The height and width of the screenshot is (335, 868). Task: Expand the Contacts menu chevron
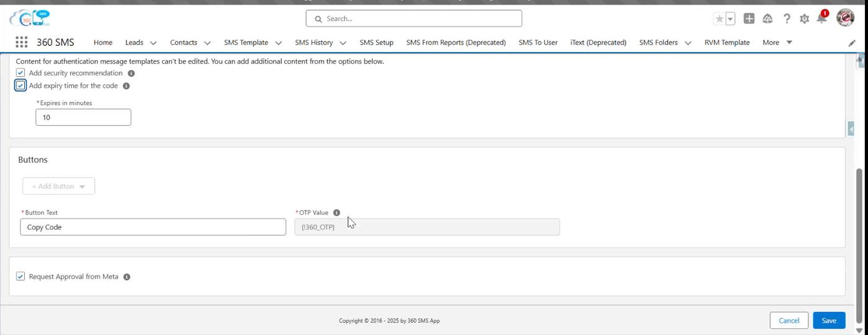(207, 43)
